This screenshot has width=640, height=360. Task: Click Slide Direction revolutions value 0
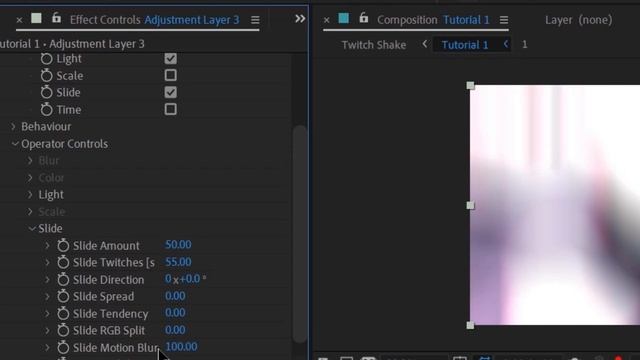tap(168, 279)
